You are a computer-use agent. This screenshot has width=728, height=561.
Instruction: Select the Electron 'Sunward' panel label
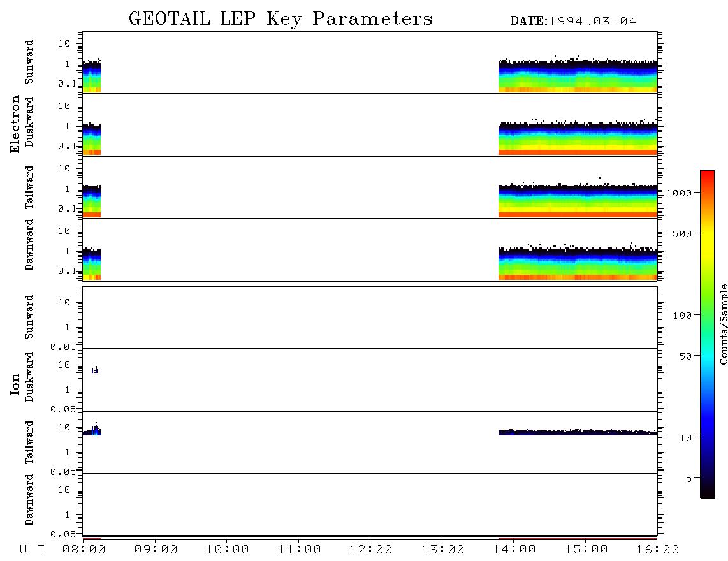coord(29,62)
